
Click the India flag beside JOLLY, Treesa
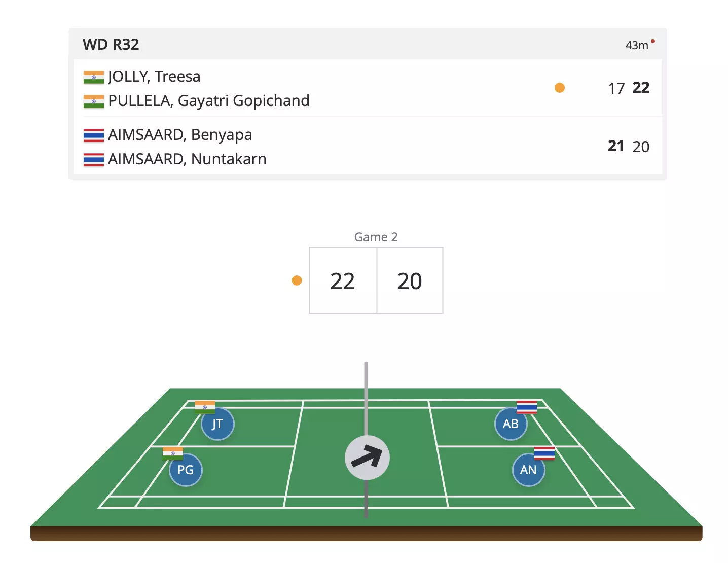click(94, 77)
